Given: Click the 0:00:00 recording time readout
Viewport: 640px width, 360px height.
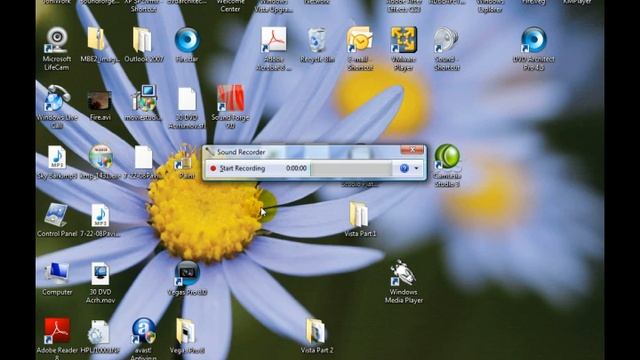Looking at the screenshot, I should [296, 168].
